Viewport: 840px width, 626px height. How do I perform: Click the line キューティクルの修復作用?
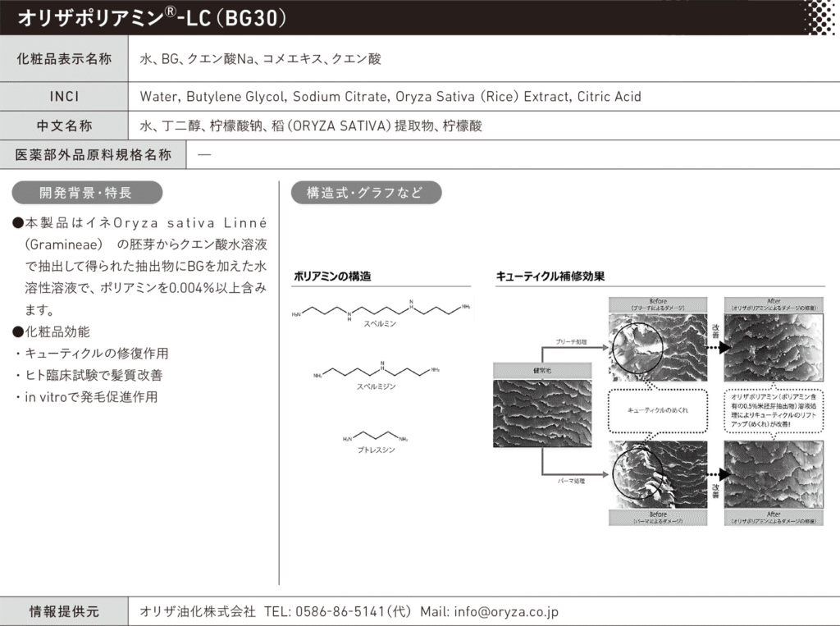click(x=92, y=354)
